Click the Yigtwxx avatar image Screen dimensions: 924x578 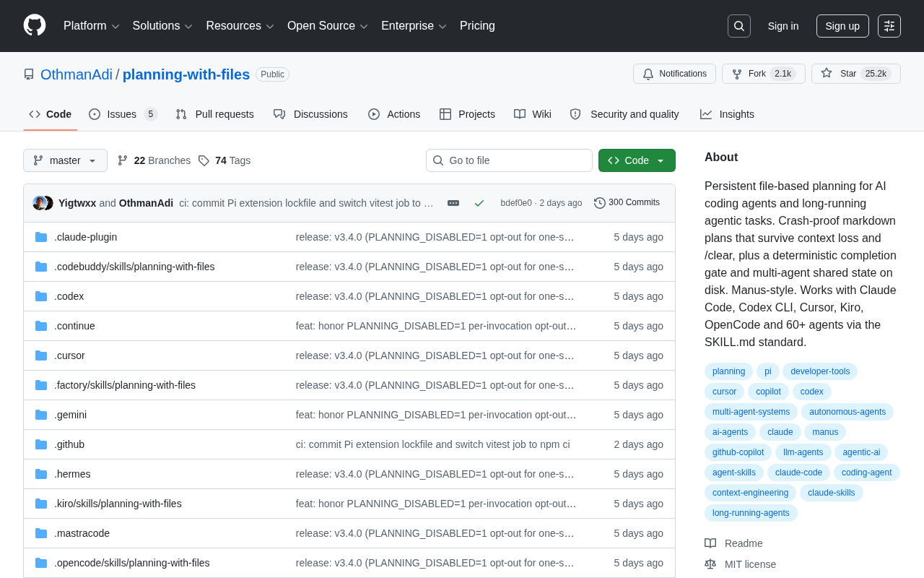(39, 203)
